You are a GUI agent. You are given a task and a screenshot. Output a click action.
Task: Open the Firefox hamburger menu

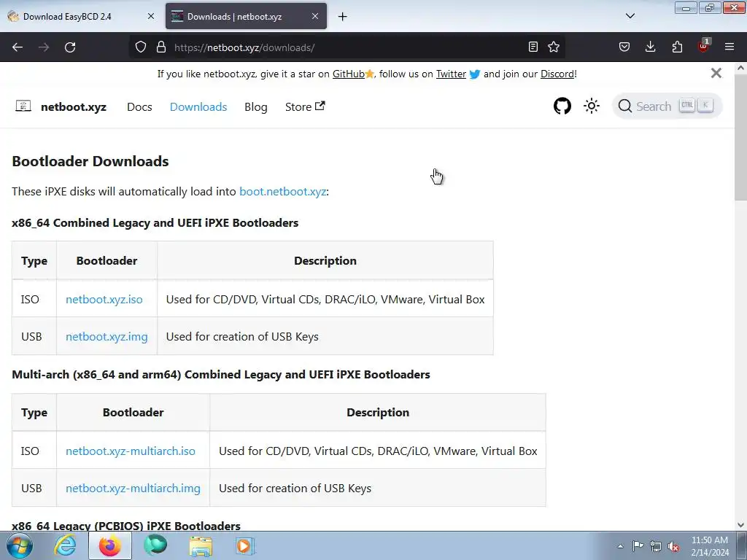729,47
